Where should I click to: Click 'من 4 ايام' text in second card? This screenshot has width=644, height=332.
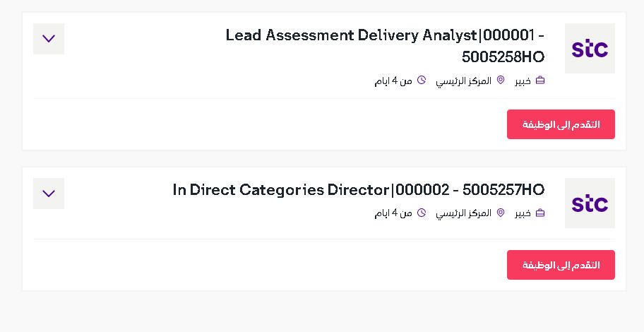pyautogui.click(x=393, y=213)
